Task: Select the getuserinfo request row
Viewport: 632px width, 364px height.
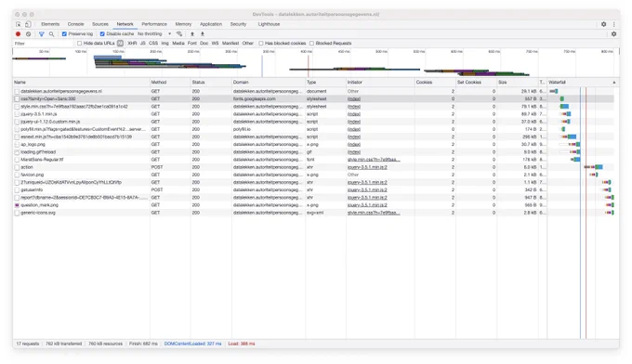Action: point(313,189)
